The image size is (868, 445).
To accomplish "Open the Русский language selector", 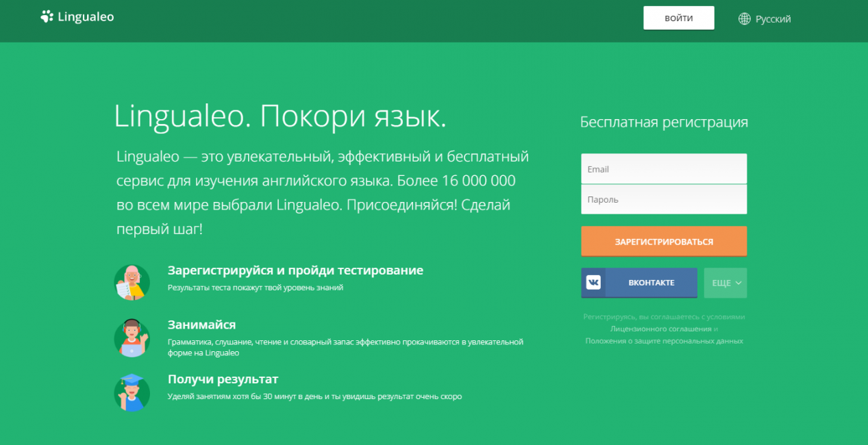I will pyautogui.click(x=765, y=19).
